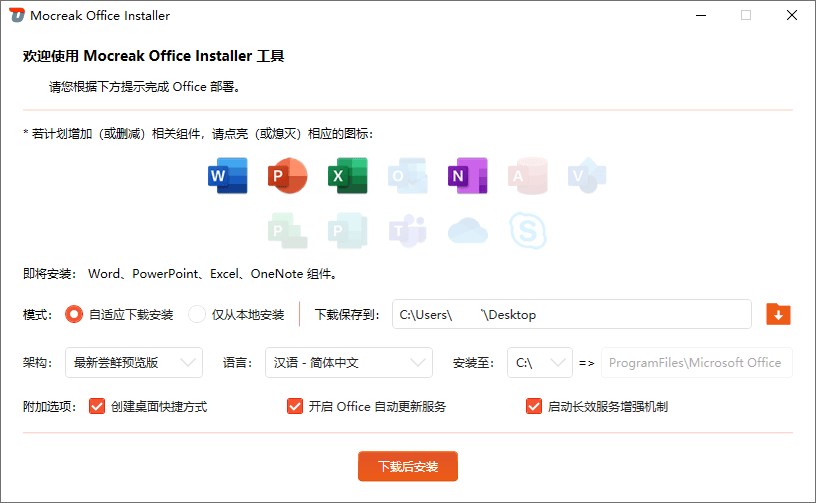Select the 自适应下载安装 mode radio button
This screenshot has height=503, width=816.
click(x=74, y=314)
